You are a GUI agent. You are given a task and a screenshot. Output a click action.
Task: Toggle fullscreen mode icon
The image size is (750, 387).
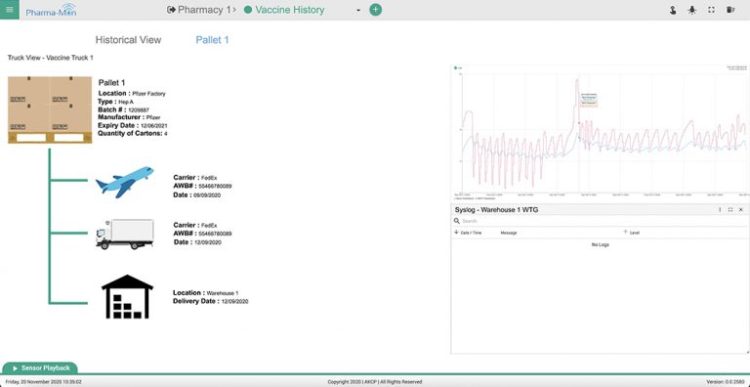pos(711,10)
